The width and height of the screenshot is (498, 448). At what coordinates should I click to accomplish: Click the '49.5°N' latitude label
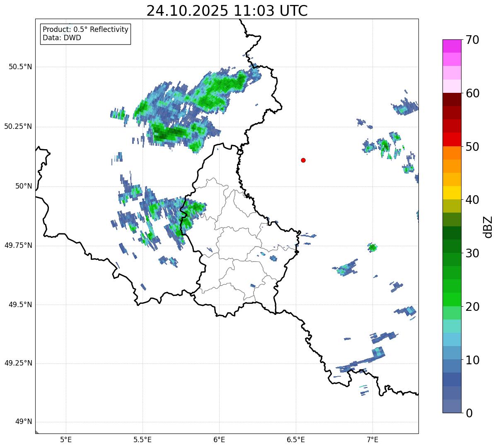[20, 305]
